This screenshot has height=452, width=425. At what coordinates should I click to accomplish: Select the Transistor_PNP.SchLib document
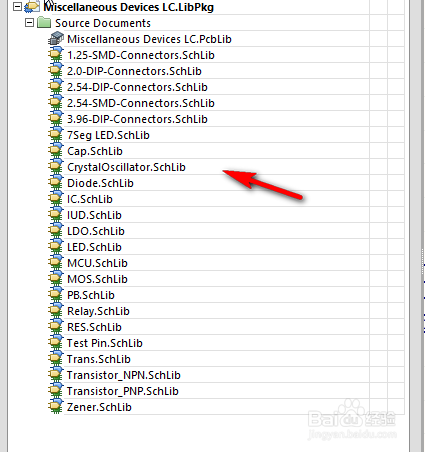123,391
